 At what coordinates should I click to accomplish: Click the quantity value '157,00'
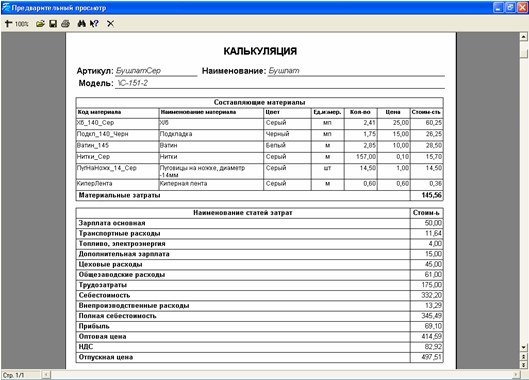tap(366, 157)
